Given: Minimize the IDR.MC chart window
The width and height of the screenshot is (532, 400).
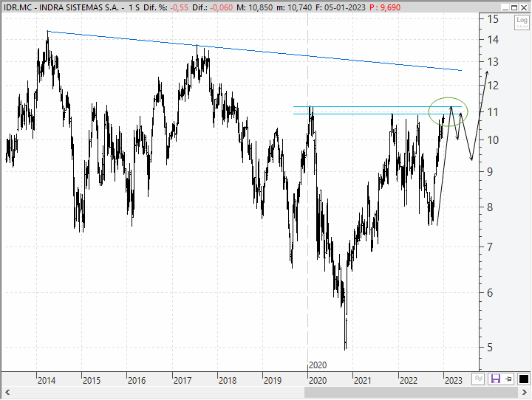Looking at the screenshot, I should coord(505,8).
